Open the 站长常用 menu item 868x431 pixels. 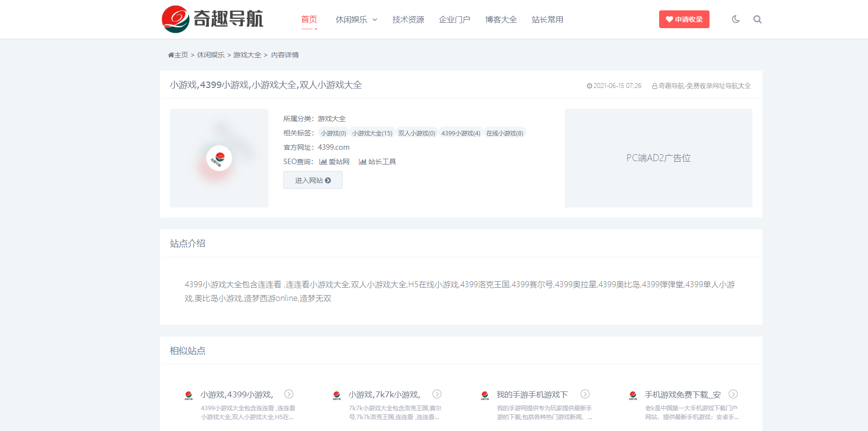548,19
